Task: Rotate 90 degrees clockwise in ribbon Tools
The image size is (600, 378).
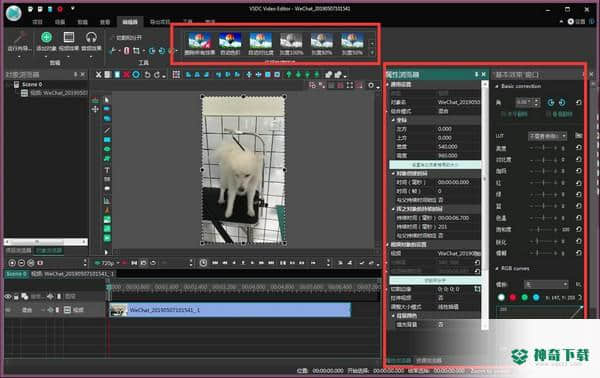Action: 152,51
